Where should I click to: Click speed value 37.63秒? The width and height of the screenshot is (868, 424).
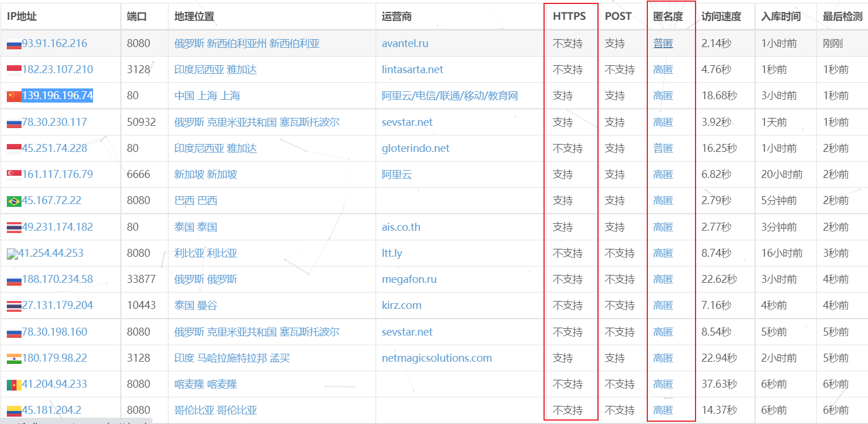[x=719, y=384]
